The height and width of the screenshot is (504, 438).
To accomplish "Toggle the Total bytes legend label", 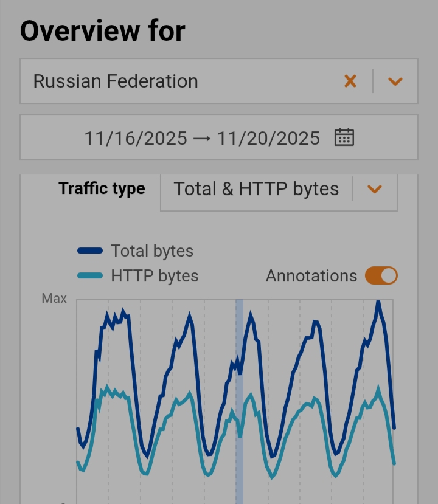I will pyautogui.click(x=152, y=250).
